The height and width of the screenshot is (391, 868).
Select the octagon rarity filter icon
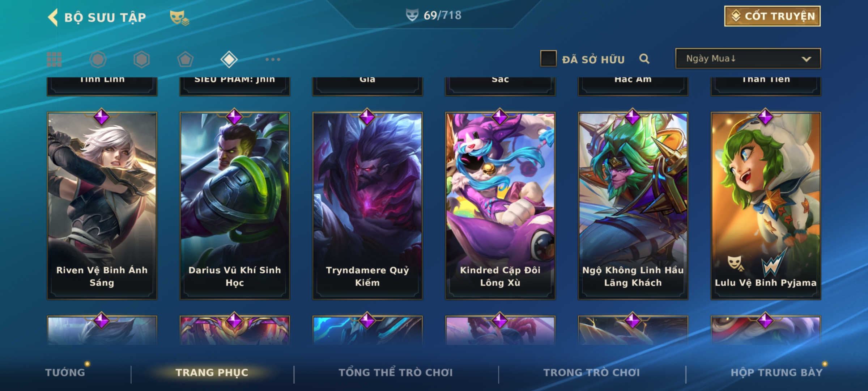98,59
